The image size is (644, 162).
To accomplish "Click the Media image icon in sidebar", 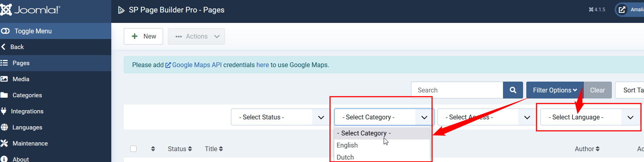I will [x=4, y=79].
